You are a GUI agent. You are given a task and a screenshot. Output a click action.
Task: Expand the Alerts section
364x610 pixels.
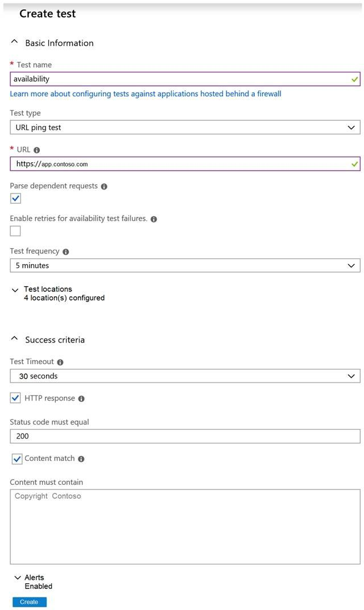(17, 578)
